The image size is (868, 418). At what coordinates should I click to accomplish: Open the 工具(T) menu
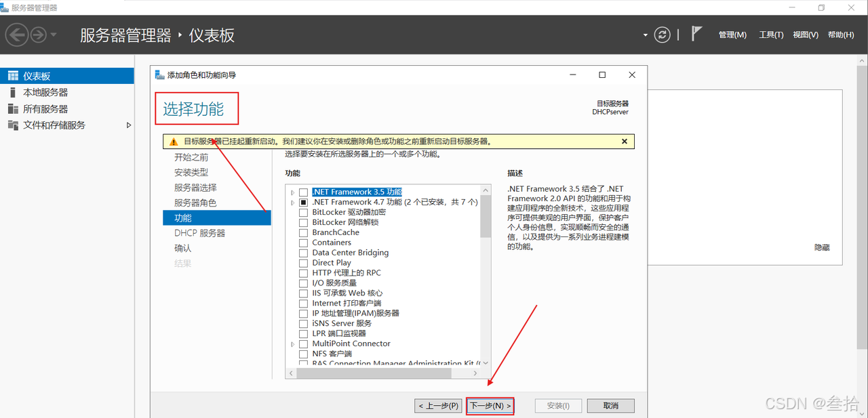[x=771, y=35]
